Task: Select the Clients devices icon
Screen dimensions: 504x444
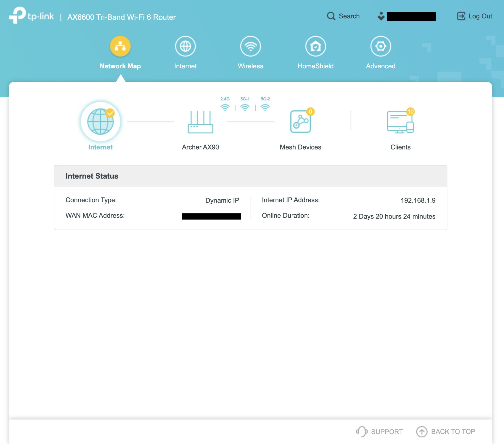Action: pyautogui.click(x=400, y=122)
